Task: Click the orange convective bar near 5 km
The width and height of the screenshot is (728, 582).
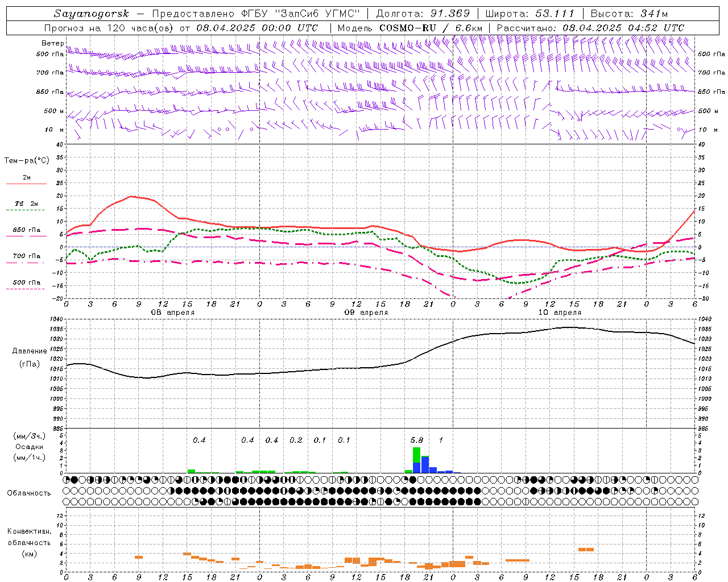Action: 586,549
